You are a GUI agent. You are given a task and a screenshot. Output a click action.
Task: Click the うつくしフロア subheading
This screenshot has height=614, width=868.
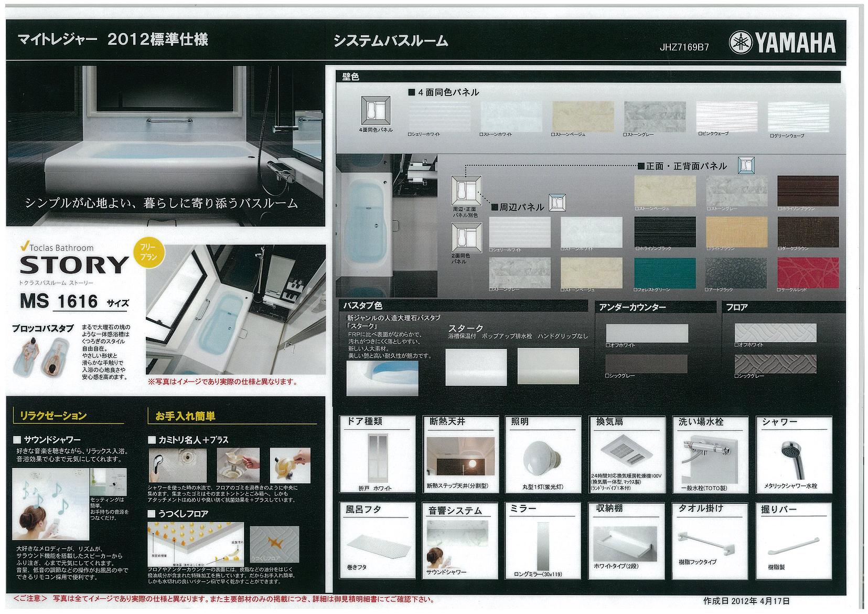pyautogui.click(x=184, y=514)
